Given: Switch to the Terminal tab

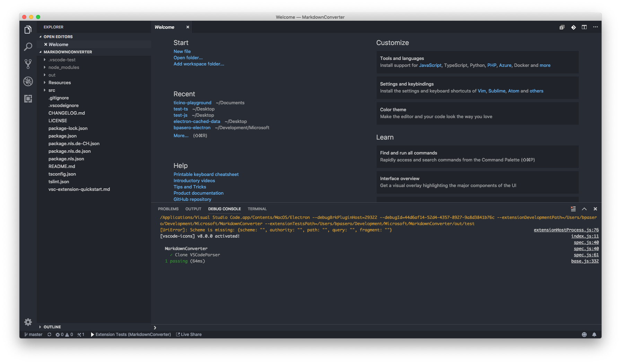Looking at the screenshot, I should (x=257, y=209).
